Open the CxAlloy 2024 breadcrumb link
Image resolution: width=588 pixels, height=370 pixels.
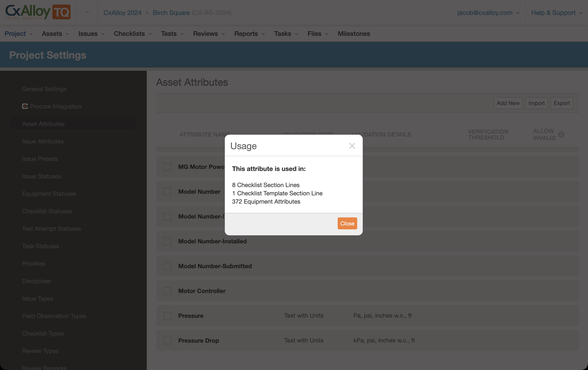[122, 12]
